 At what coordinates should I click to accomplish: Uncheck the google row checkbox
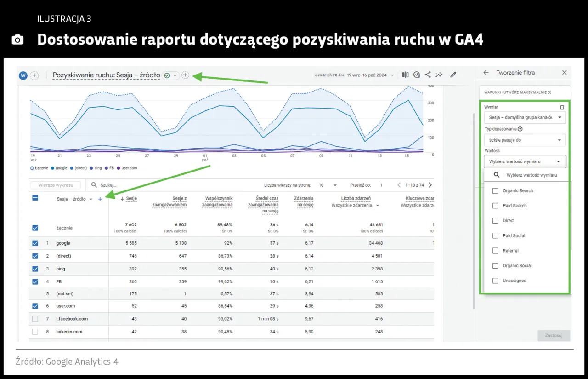(35, 243)
